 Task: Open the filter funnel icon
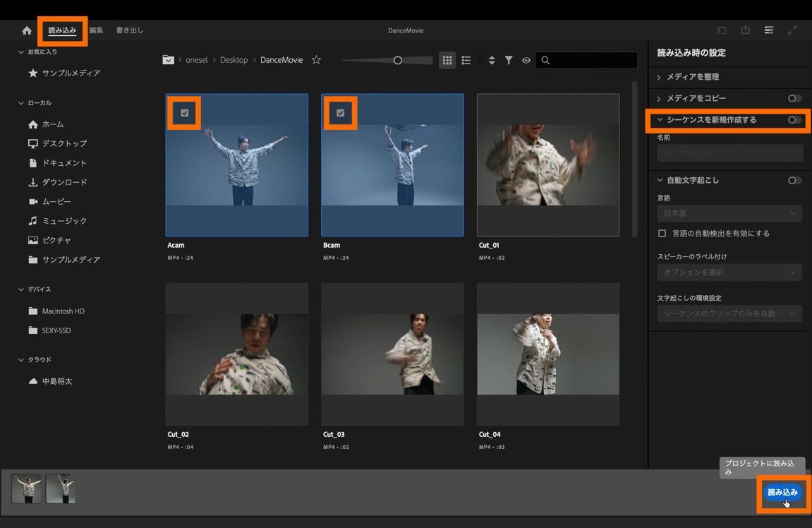tap(509, 61)
